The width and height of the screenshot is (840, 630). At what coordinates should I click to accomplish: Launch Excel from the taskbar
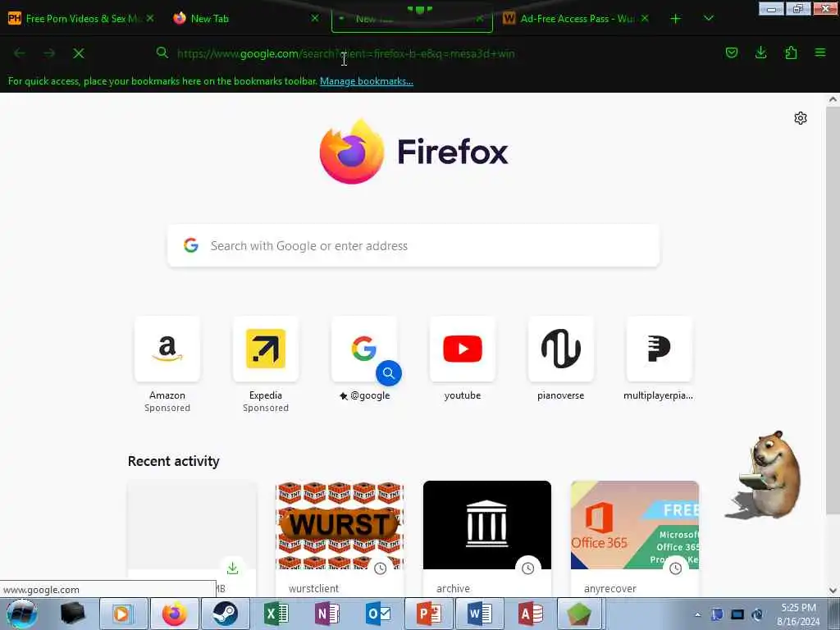(276, 614)
